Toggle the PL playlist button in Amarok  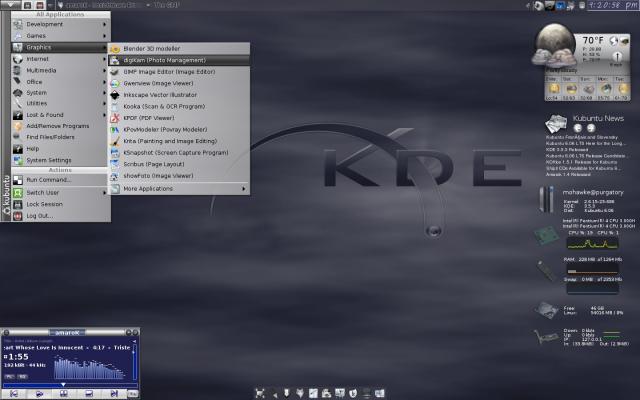(x=9, y=376)
